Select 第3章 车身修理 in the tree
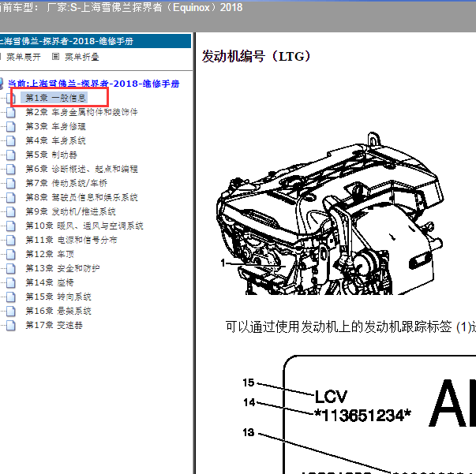 click(55, 126)
